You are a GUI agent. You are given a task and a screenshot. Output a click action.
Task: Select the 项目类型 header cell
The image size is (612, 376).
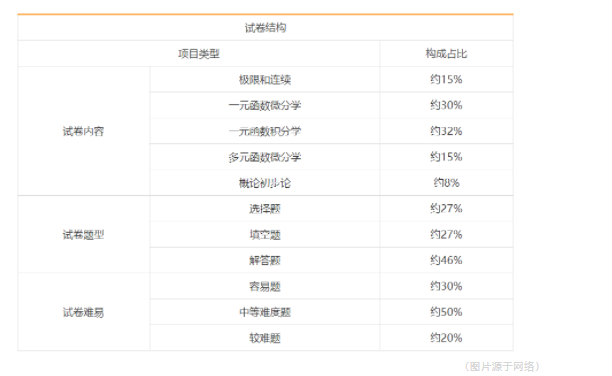pyautogui.click(x=199, y=53)
